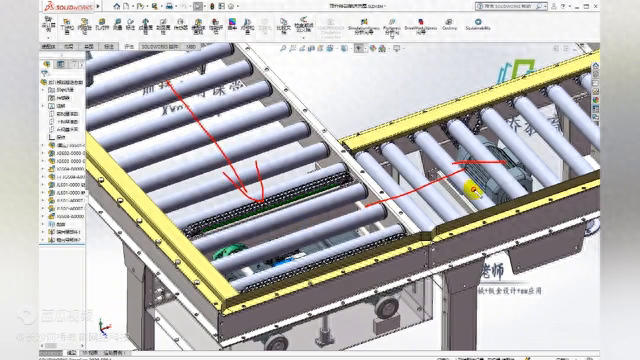This screenshot has height=360, width=640.
Task: Open the Appearances color-wheel task pane
Action: point(596,100)
